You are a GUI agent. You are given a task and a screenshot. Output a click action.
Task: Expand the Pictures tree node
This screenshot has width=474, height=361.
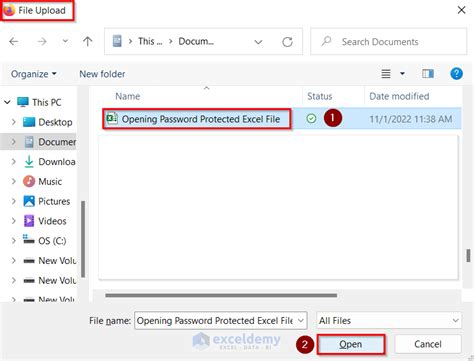[13, 201]
